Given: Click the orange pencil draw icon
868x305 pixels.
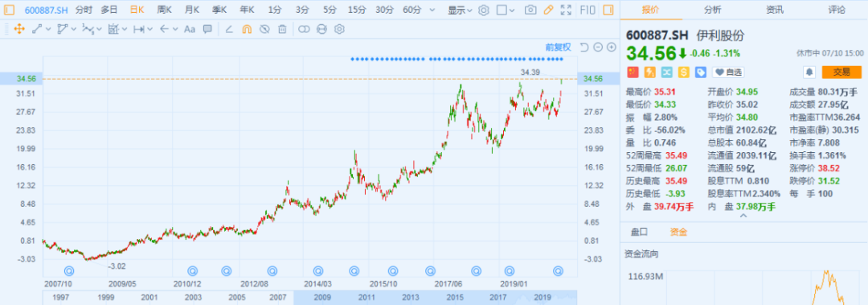Looking at the screenshot, I should (x=548, y=10).
